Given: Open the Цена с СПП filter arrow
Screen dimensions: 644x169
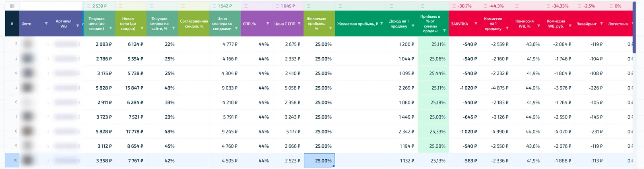Looking at the screenshot, I should tap(299, 23).
